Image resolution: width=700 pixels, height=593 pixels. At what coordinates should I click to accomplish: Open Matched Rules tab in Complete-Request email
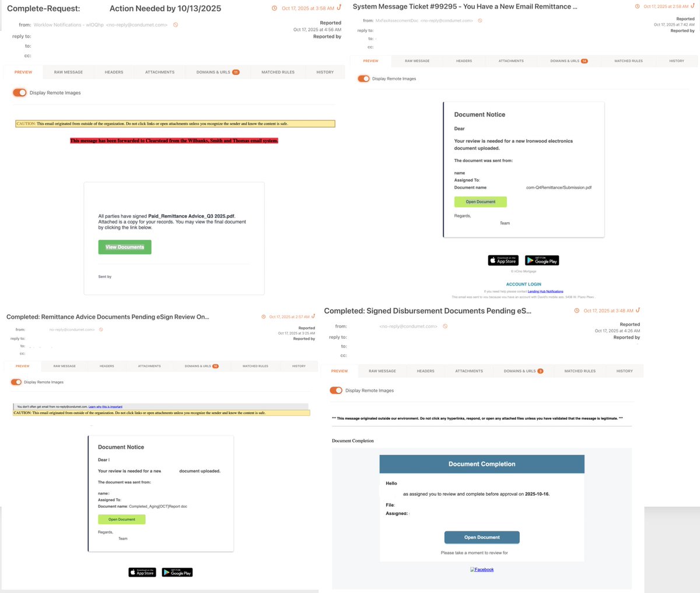(x=278, y=72)
